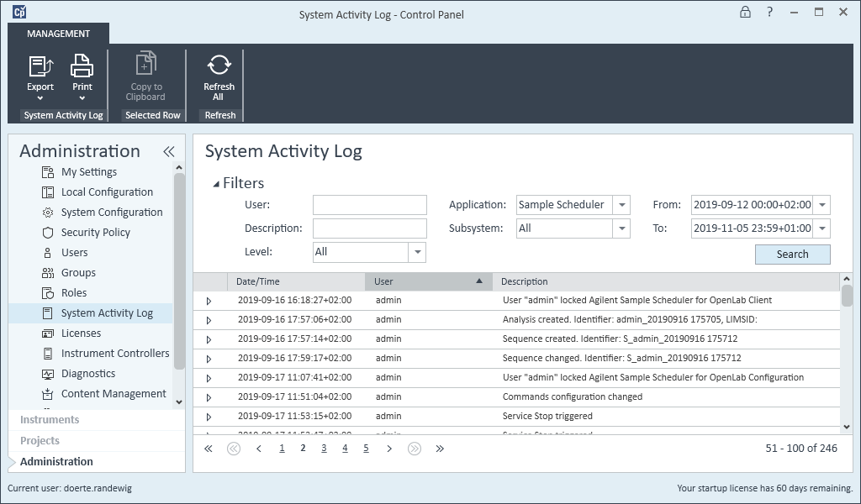Click the Description filter text field
Screen dimensions: 861x504
[369, 228]
